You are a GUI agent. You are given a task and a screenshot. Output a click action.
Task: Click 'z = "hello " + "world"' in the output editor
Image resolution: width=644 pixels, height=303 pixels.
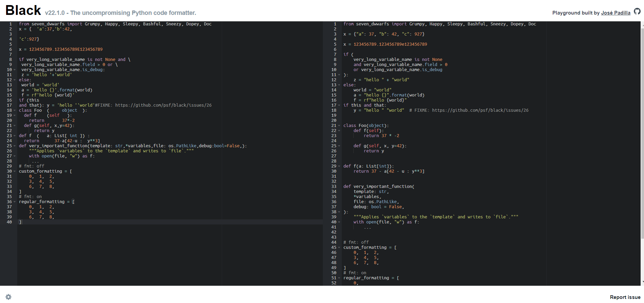click(381, 80)
